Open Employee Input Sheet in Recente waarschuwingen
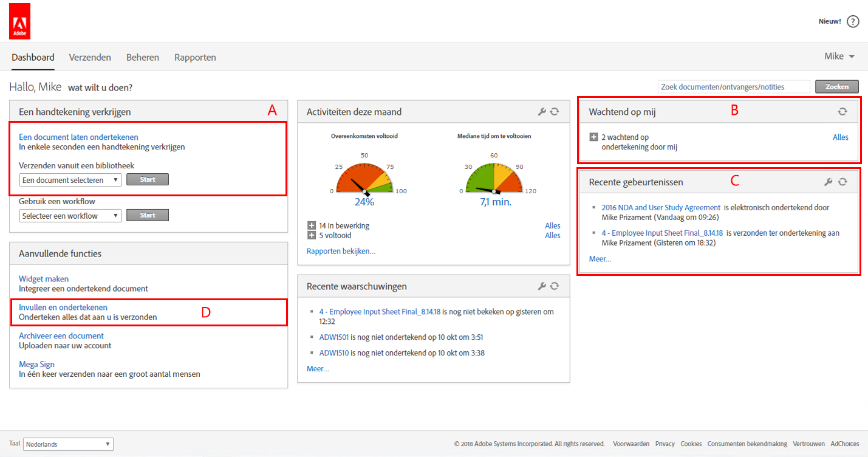Screen dimensions: 868x457 coord(380,312)
